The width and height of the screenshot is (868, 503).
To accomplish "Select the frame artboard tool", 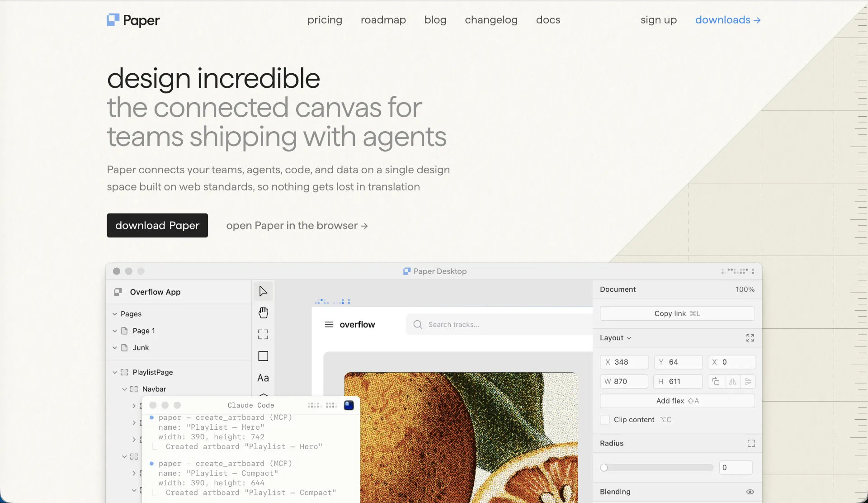I will [263, 334].
